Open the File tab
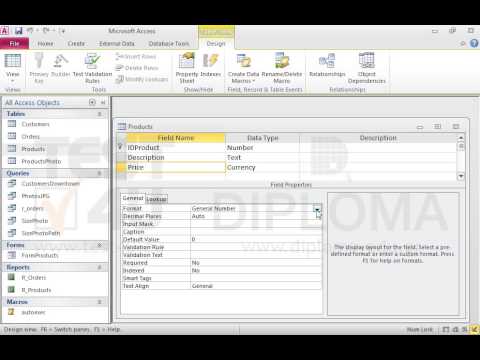Image resolution: width=480 pixels, height=360 pixels. [x=14, y=44]
